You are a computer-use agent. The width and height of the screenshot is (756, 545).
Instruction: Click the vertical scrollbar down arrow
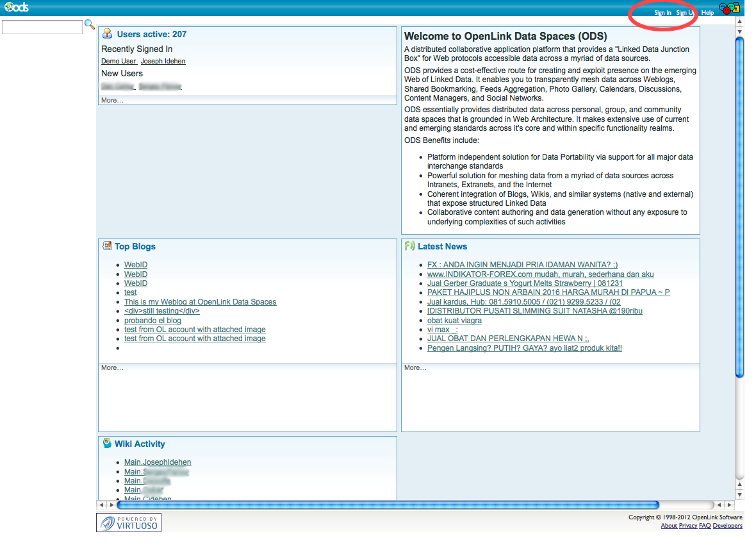(739, 495)
